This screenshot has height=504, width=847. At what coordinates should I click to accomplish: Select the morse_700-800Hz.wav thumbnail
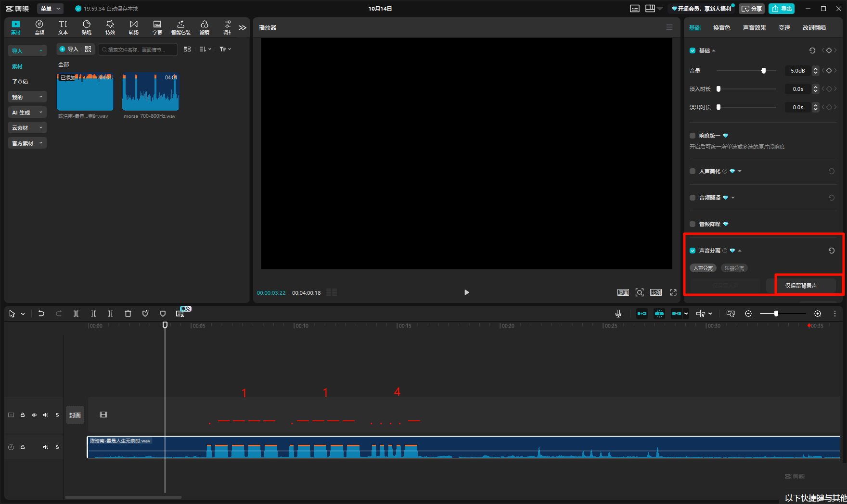150,92
